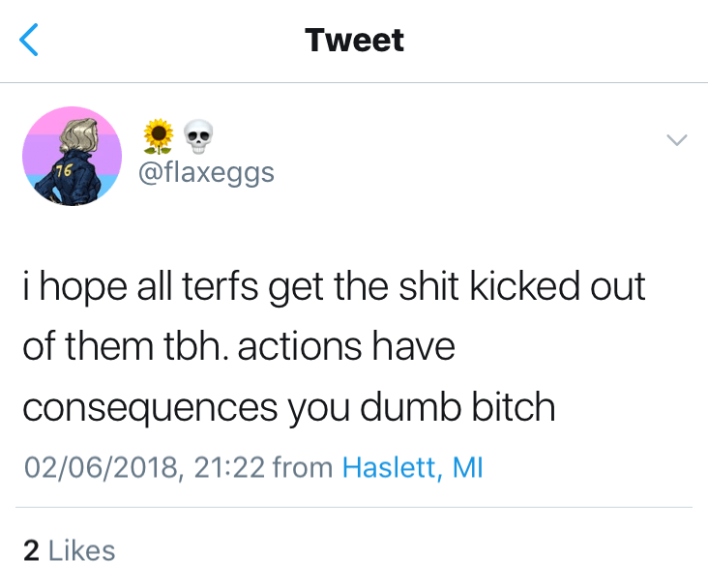Click the bold number 2 like count
708x588 pixels.
click(x=31, y=550)
